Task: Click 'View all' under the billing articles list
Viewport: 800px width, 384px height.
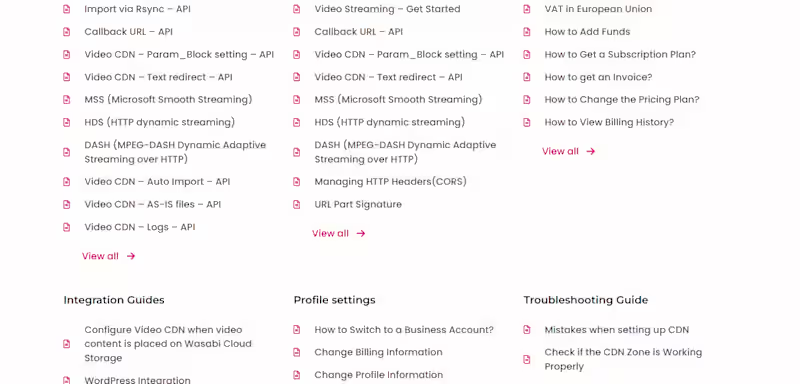Action: pyautogui.click(x=560, y=151)
